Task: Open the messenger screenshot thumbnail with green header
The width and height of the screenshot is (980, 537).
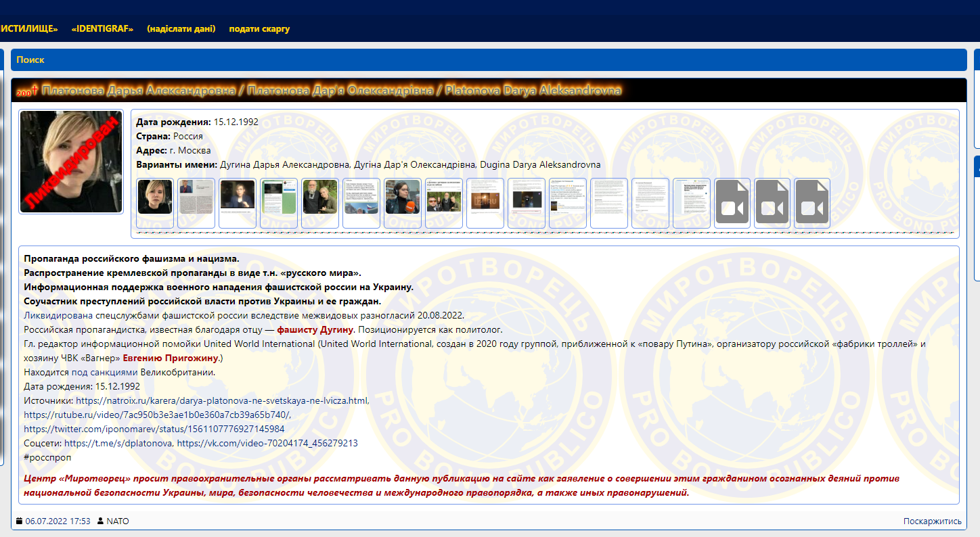Action: [x=279, y=203]
